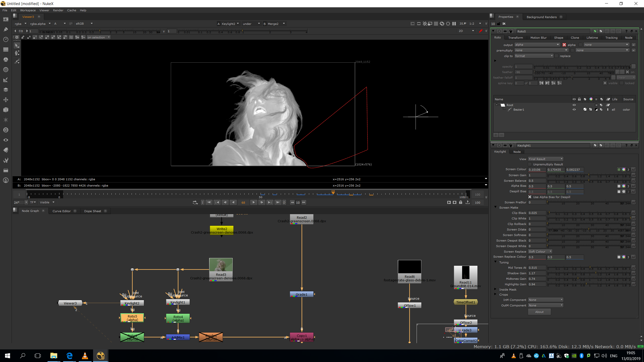
Task: Click the VLC icon in taskbar
Action: coord(85,355)
